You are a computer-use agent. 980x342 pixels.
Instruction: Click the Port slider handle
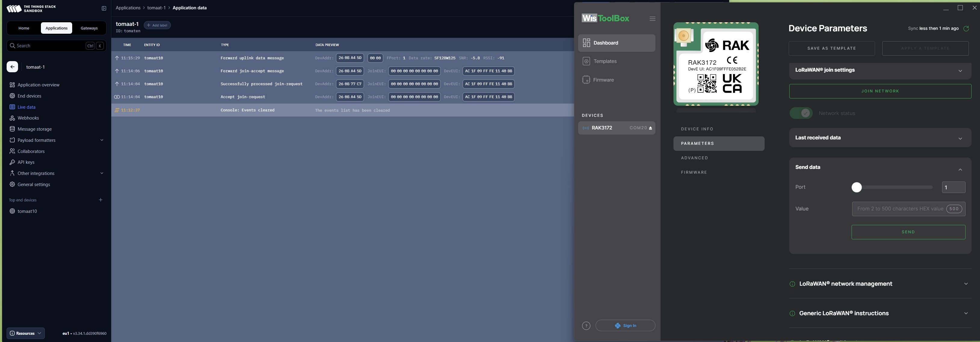tap(856, 187)
